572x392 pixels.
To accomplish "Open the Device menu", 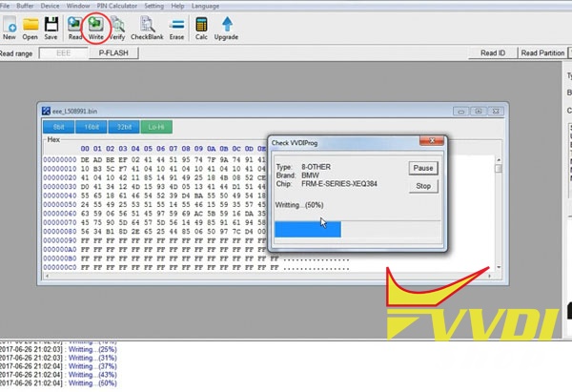I will pos(50,6).
